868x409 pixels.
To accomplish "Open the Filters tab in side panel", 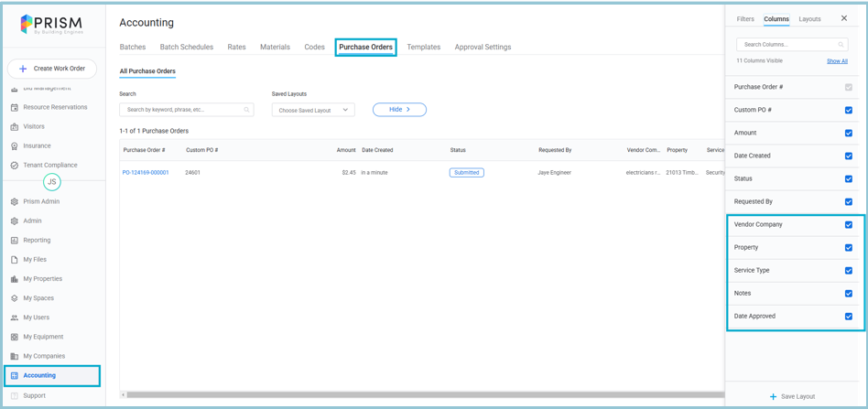I will pyautogui.click(x=745, y=19).
